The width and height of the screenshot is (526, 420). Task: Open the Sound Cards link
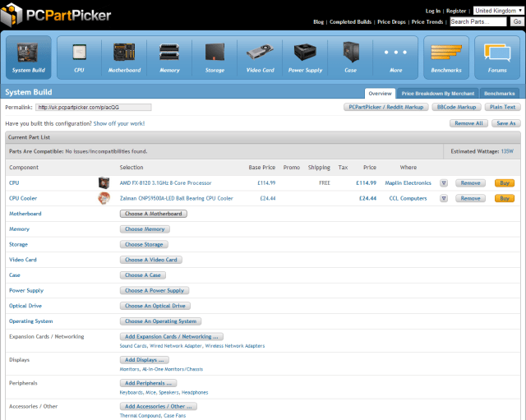pyautogui.click(x=133, y=346)
